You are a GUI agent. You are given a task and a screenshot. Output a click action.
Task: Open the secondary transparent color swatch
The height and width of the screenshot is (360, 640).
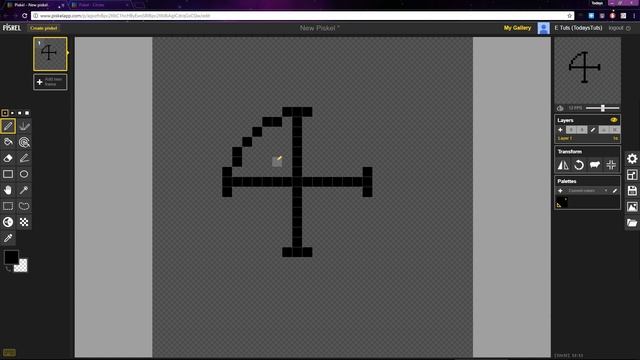(x=21, y=266)
